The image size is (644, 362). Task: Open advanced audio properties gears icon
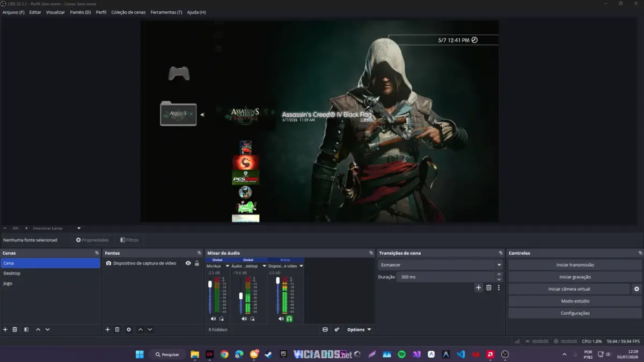[337, 329]
